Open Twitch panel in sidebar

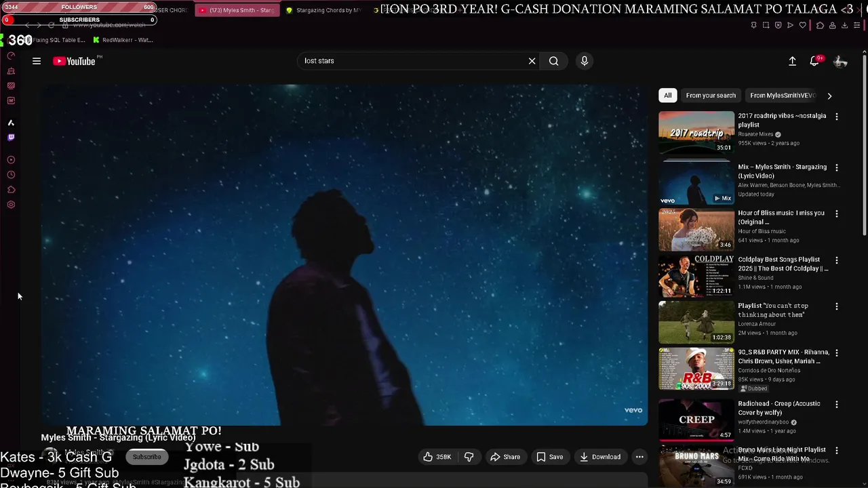(x=11, y=138)
